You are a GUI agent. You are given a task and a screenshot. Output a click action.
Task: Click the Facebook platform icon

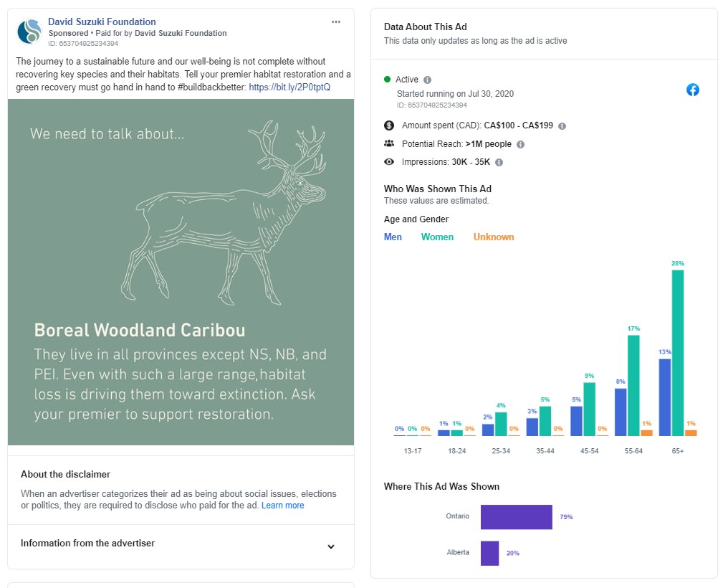pyautogui.click(x=693, y=90)
